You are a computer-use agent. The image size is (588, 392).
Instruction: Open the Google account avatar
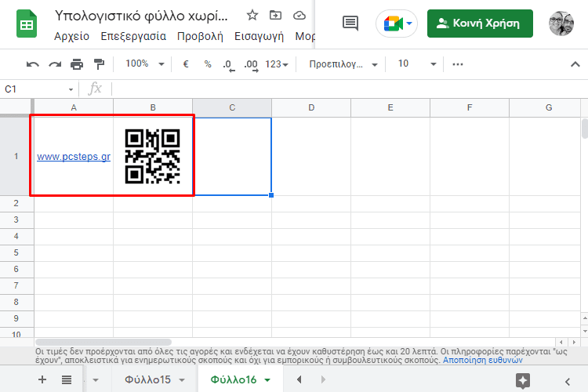coord(561,24)
